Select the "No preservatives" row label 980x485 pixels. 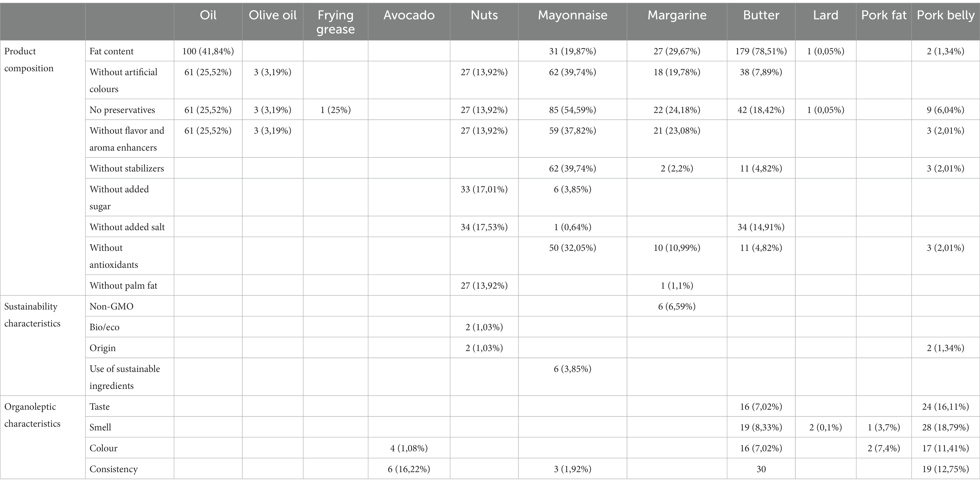pyautogui.click(x=122, y=110)
